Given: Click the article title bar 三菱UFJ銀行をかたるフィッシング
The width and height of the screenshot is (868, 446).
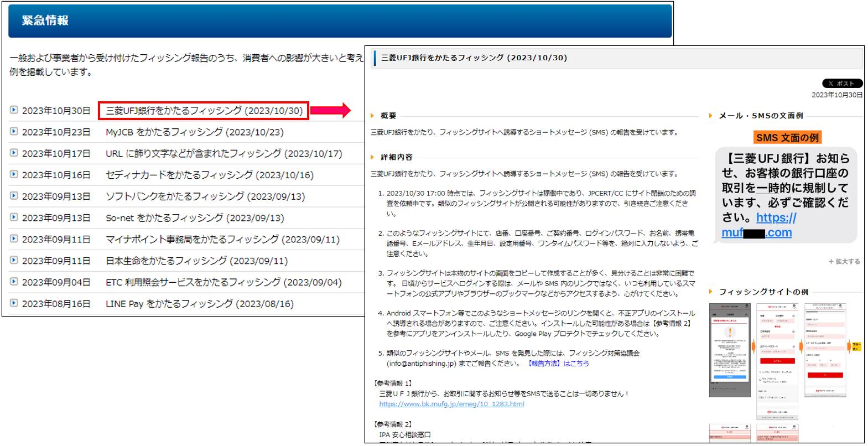Looking at the screenshot, I should [x=618, y=58].
